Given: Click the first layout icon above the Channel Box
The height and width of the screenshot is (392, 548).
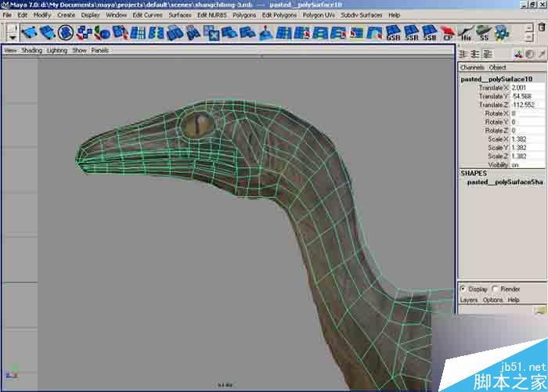Looking at the screenshot, I should point(463,54).
